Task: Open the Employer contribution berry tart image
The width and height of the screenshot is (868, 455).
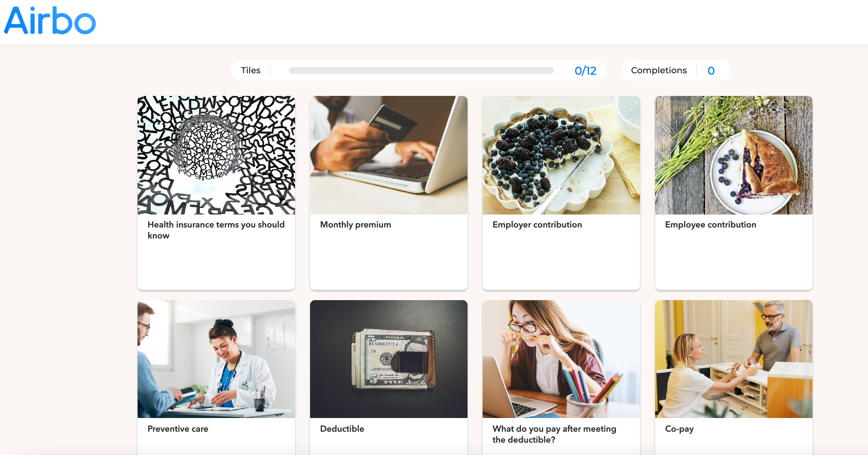Action: pos(561,155)
